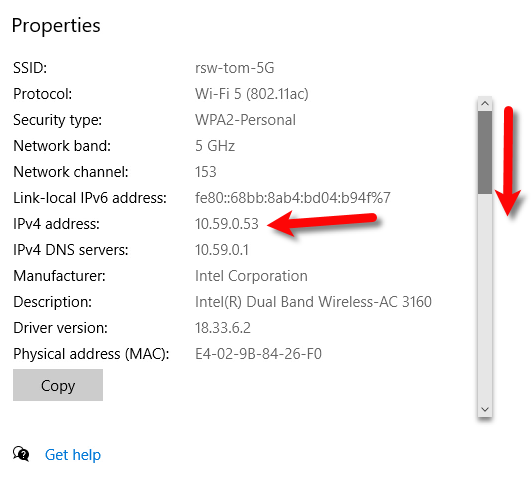This screenshot has width=532, height=486.
Task: Click the IPv4 address value 10.59.0.53
Action: [x=227, y=224]
